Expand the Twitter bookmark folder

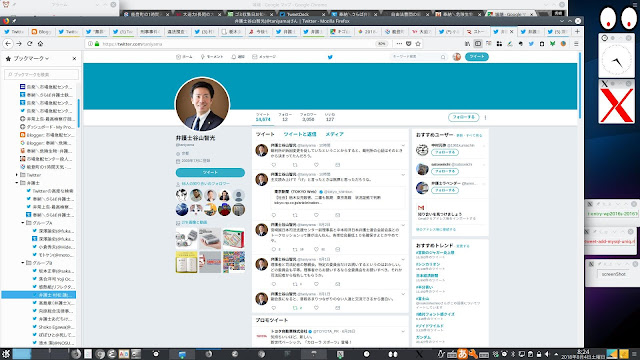pos(17,175)
